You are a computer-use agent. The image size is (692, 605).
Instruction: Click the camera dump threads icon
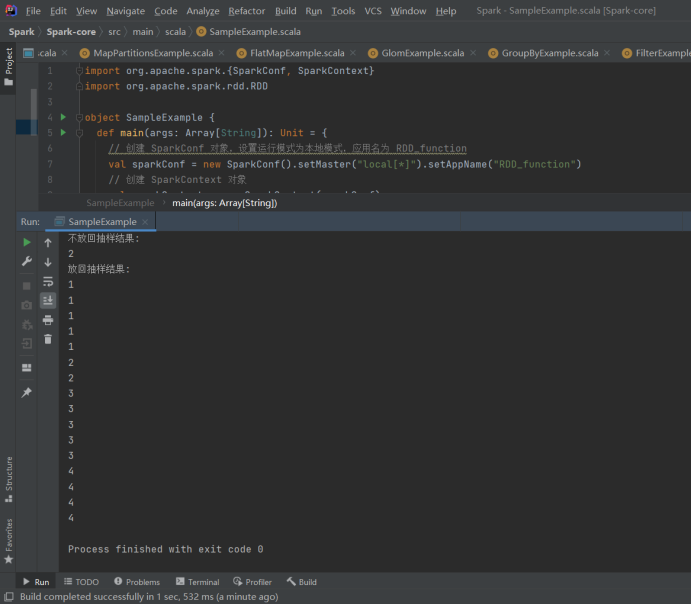(x=27, y=305)
